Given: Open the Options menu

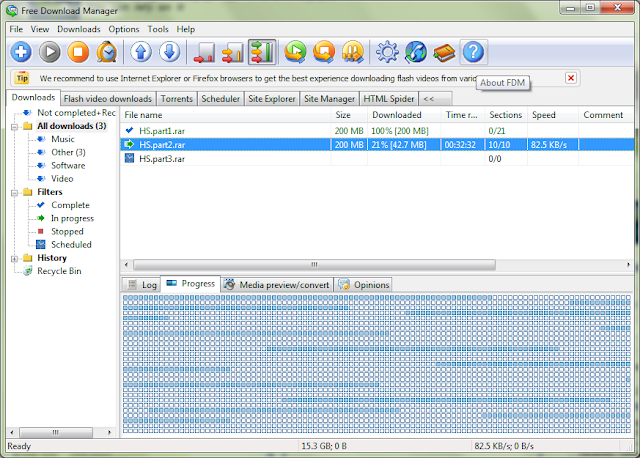Looking at the screenshot, I should [x=124, y=29].
